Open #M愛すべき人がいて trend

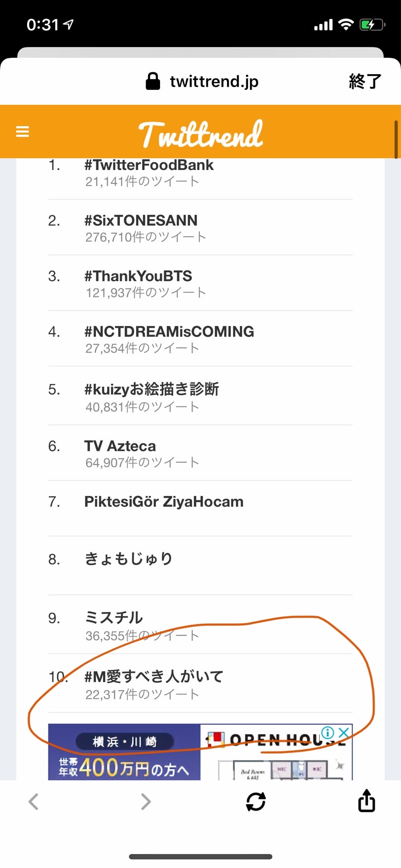coord(154,677)
